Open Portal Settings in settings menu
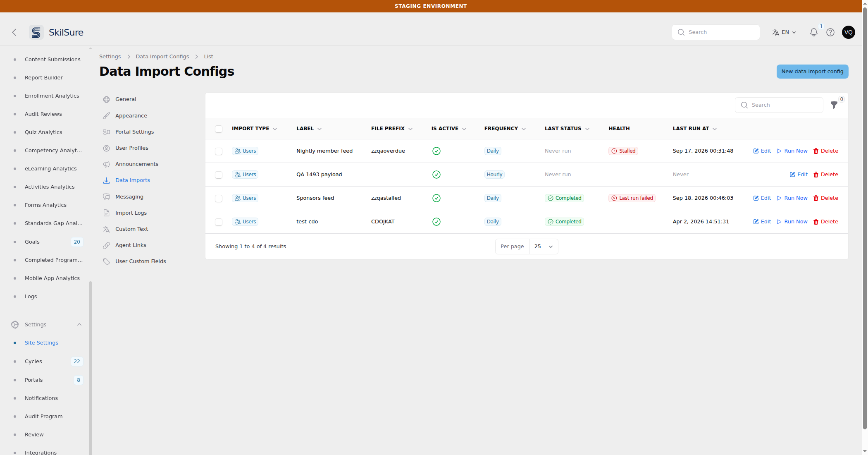This screenshot has height=455, width=868. (134, 132)
